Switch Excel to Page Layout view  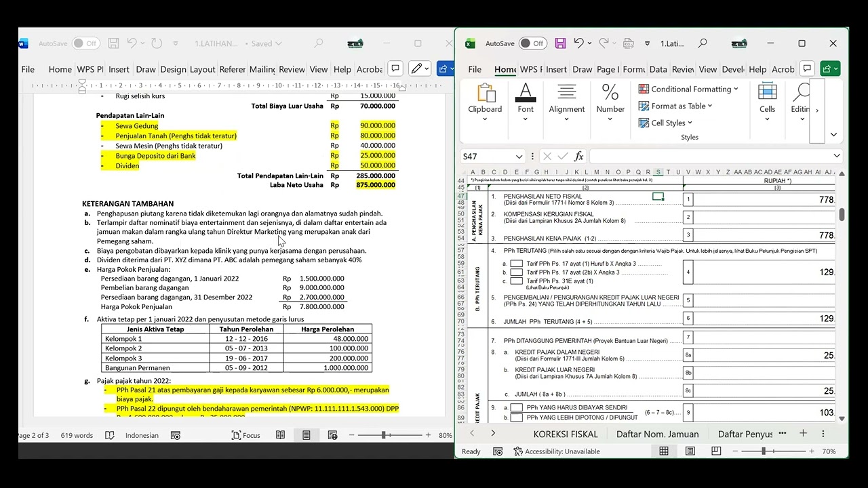point(690,451)
